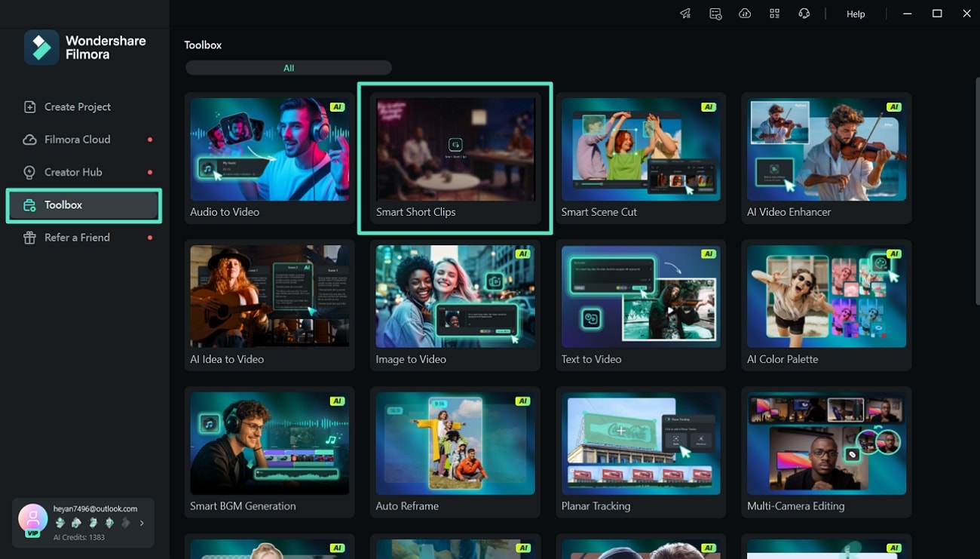Viewport: 980px width, 559px height.
Task: Open the Help menu
Action: click(856, 14)
